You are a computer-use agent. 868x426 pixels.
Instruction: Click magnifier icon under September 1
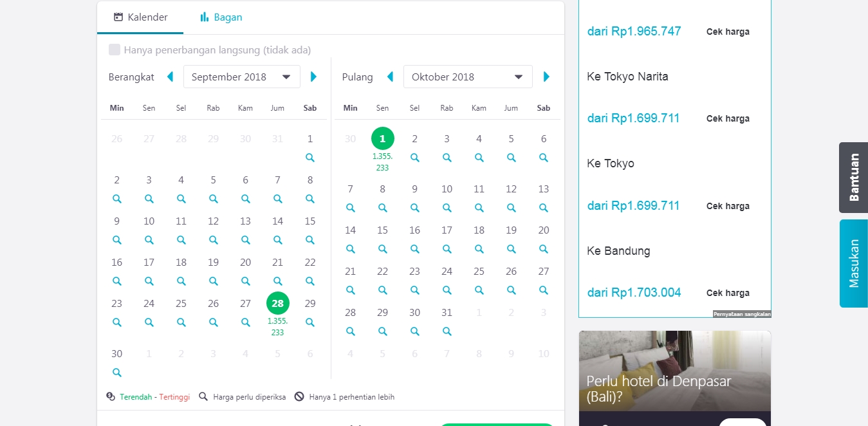310,158
